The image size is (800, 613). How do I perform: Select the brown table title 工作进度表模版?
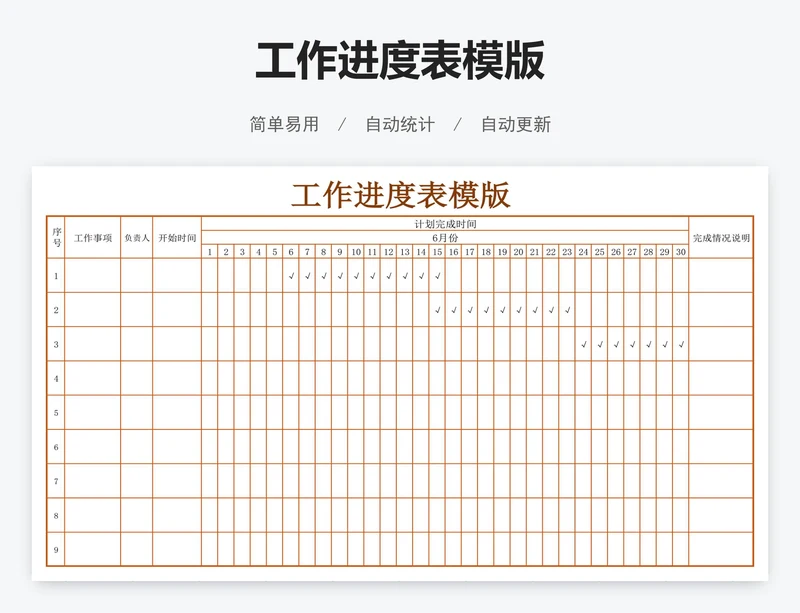pos(401,195)
